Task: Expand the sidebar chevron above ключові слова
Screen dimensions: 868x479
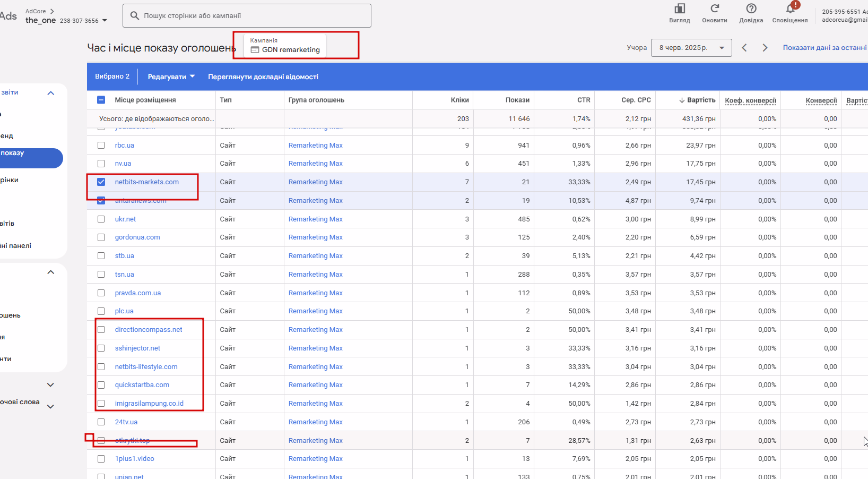Action: click(x=51, y=385)
